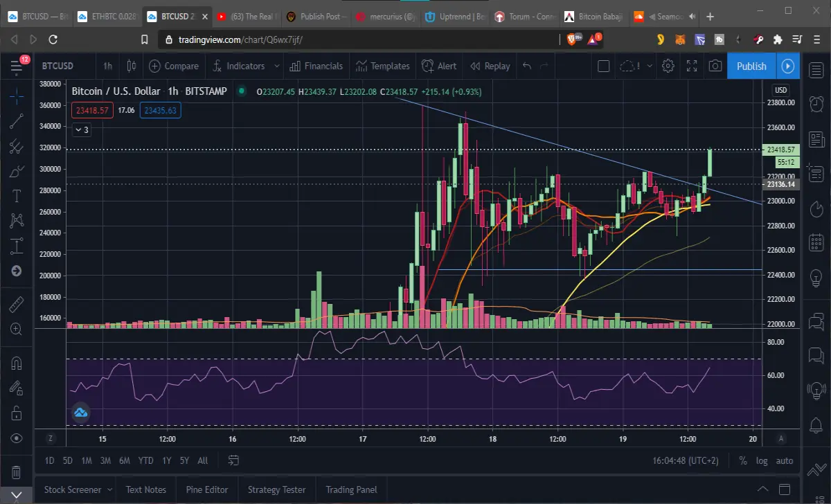The width and height of the screenshot is (831, 504).
Task: Open the candlestick chart style selector
Action: (x=132, y=66)
